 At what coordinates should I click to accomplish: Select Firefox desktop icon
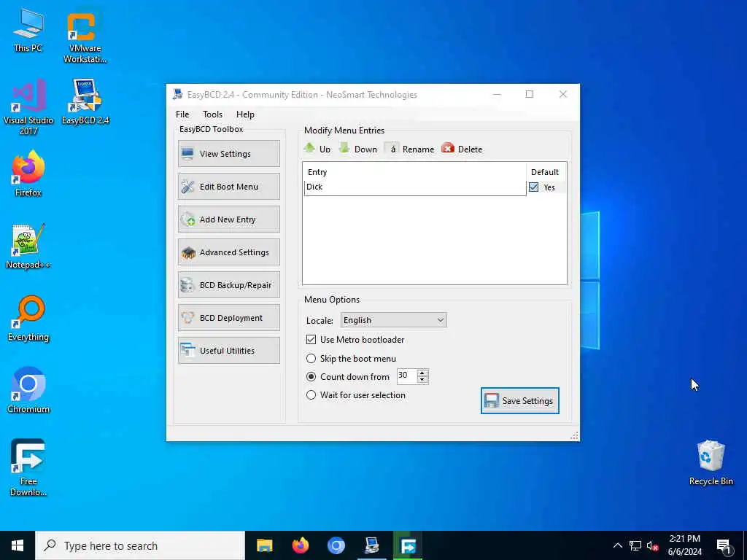[28, 174]
